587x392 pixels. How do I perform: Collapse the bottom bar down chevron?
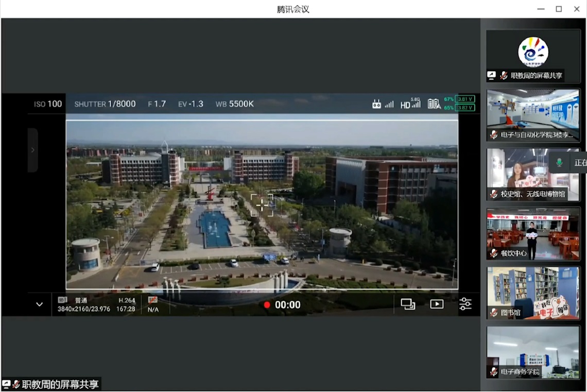click(x=39, y=304)
